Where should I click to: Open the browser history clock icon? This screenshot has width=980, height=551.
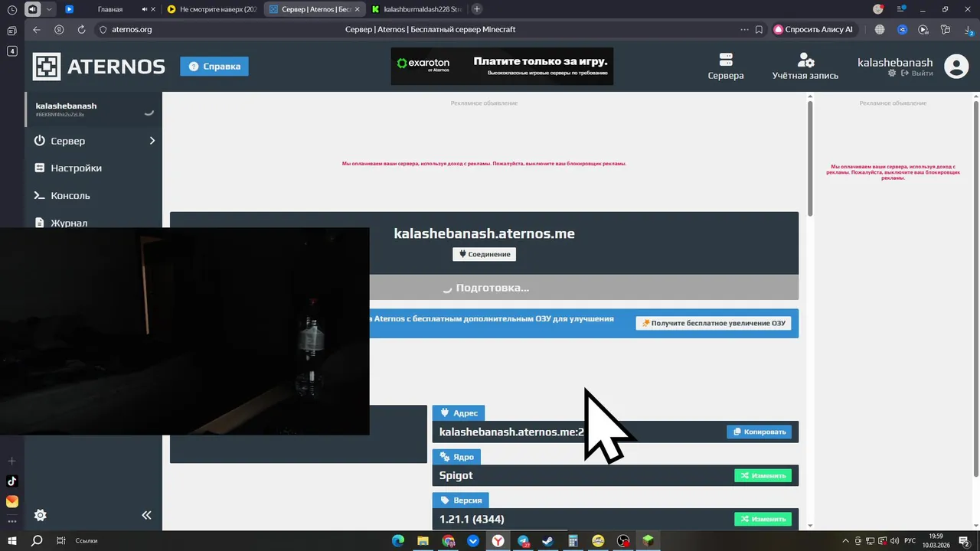(11, 9)
